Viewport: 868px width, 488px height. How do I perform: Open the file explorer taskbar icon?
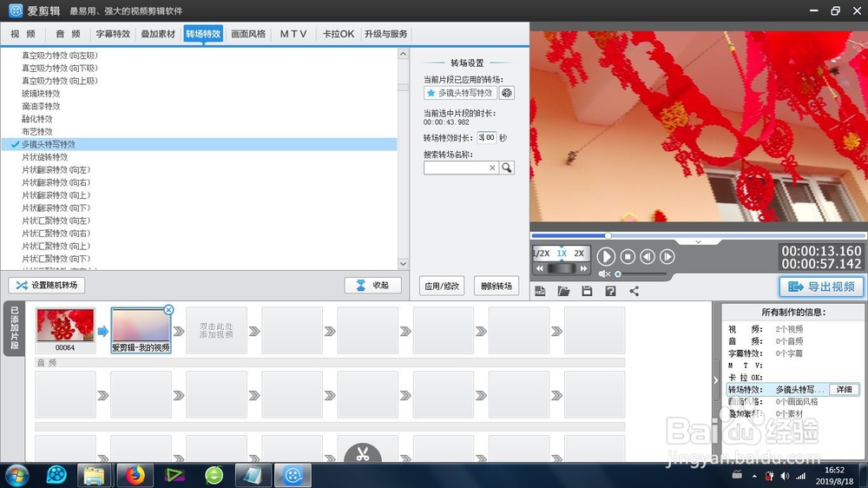point(94,475)
